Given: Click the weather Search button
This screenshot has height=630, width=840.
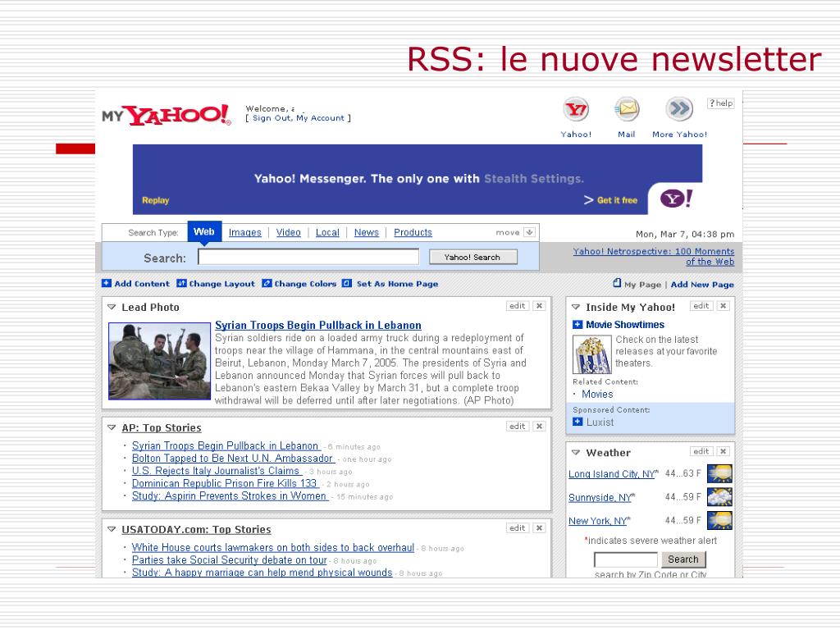Looking at the screenshot, I should pos(683,559).
